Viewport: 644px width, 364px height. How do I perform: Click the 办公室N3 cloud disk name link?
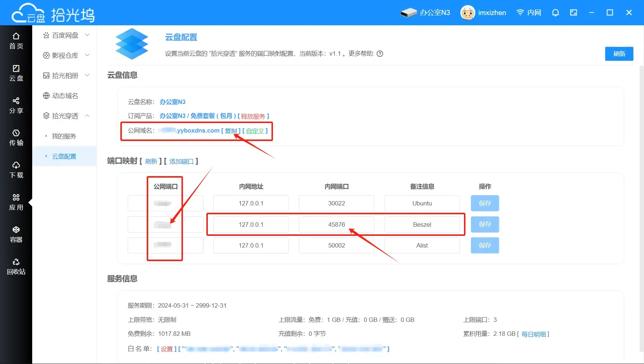(x=173, y=102)
